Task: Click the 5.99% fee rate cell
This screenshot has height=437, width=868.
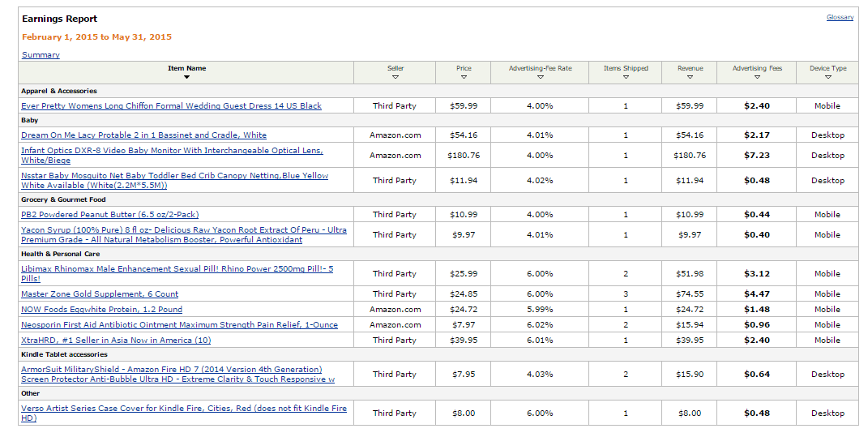Action: [x=540, y=310]
